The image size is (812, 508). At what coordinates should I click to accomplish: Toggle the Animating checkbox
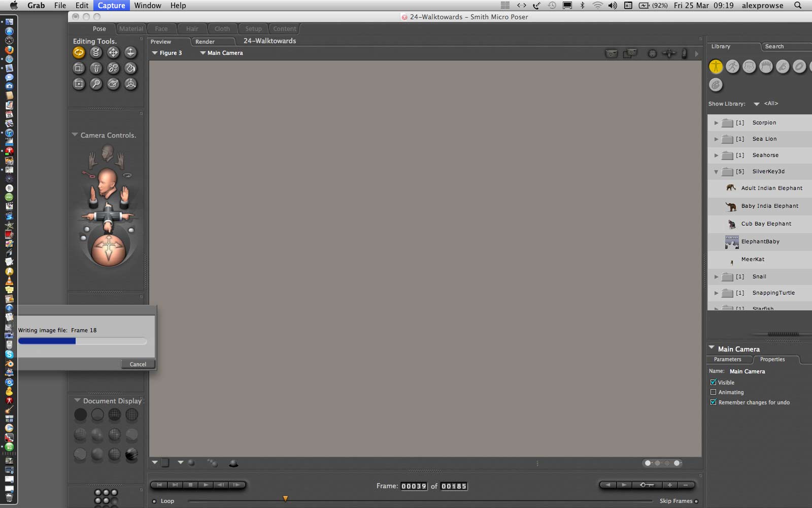coord(713,392)
